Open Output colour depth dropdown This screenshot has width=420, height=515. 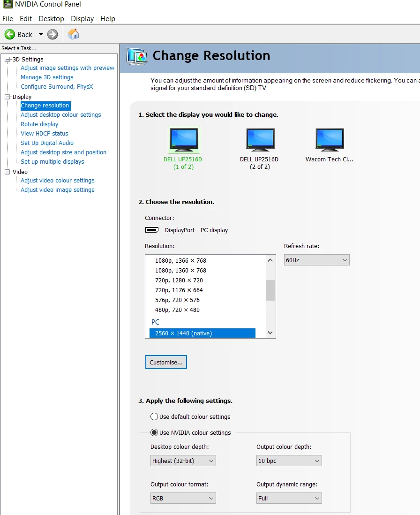pos(289,461)
